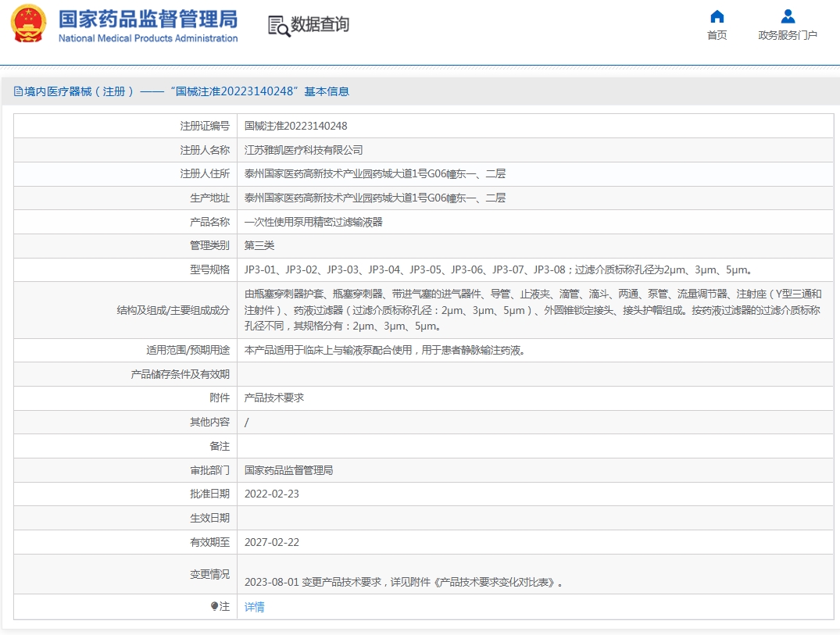Click management class 第三类
This screenshot has width=840, height=635.
(259, 245)
